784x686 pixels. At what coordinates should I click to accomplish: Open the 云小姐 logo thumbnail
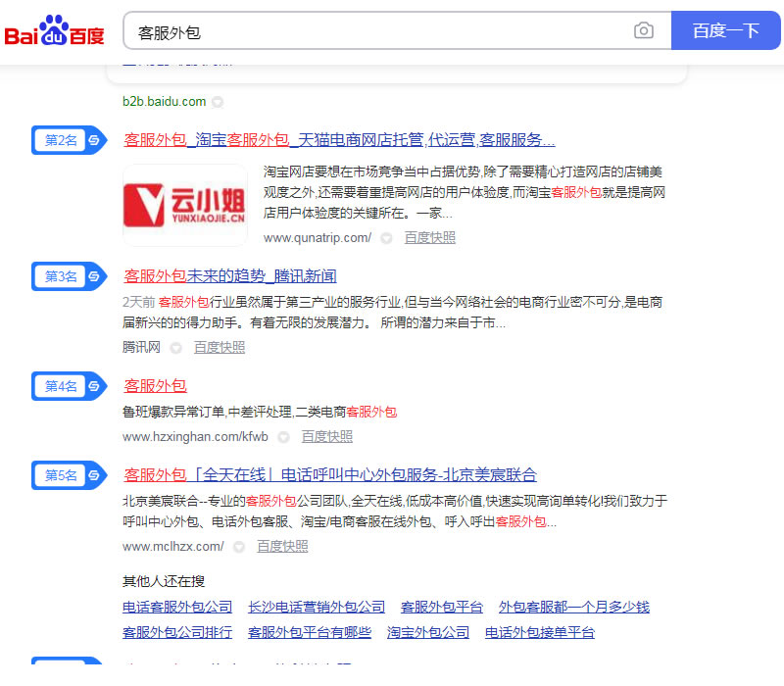[185, 205]
